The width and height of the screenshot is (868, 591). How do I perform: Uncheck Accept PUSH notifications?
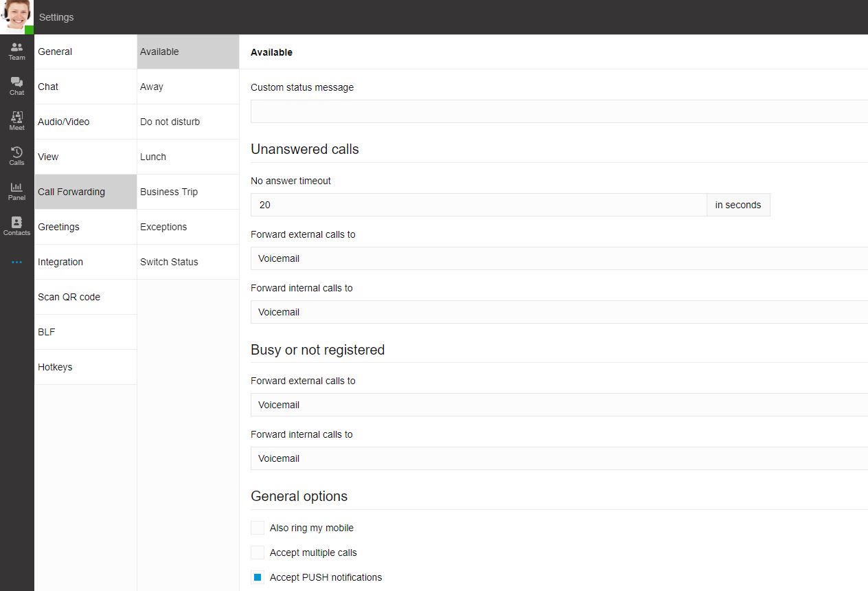coord(258,577)
